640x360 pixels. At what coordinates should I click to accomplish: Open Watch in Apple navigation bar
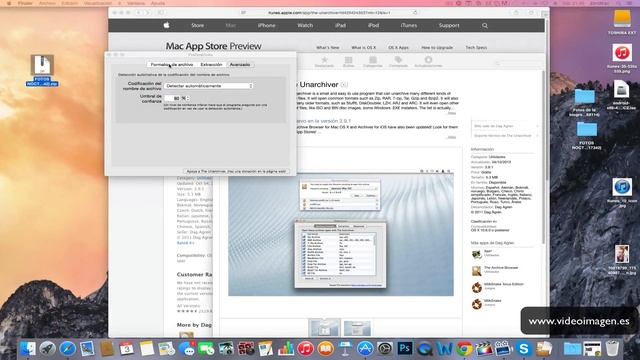coord(305,25)
